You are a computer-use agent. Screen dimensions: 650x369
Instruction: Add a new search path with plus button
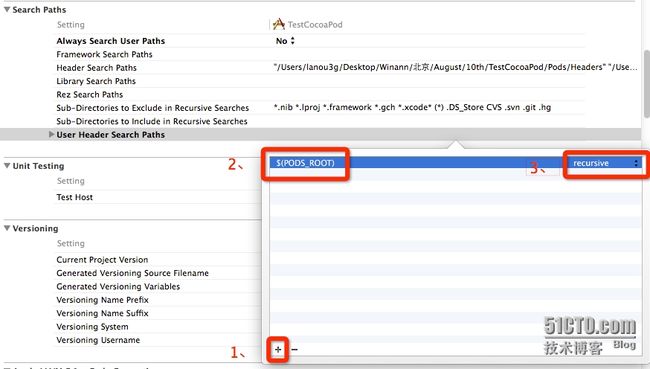click(x=278, y=350)
